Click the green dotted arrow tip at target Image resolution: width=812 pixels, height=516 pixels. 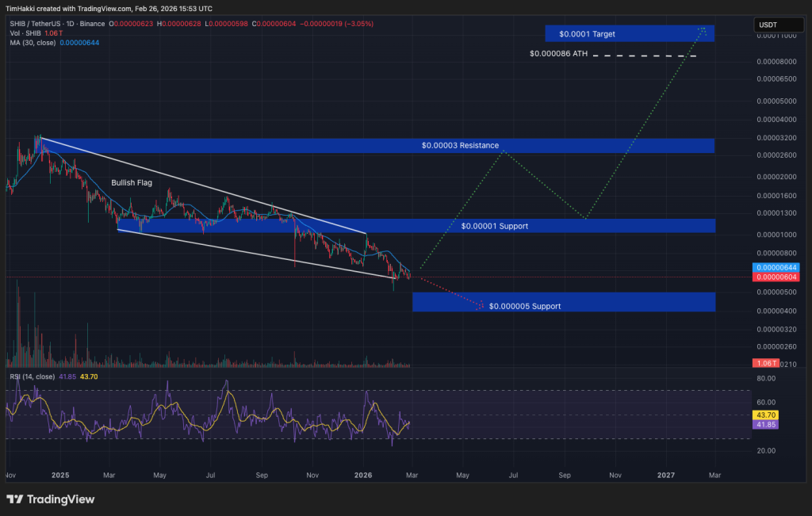pos(703,29)
